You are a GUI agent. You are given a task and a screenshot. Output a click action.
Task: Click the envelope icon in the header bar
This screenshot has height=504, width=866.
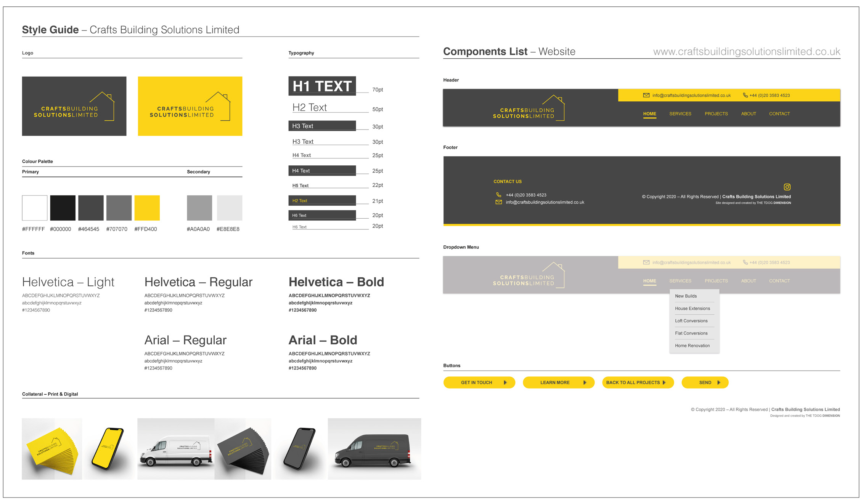click(646, 95)
